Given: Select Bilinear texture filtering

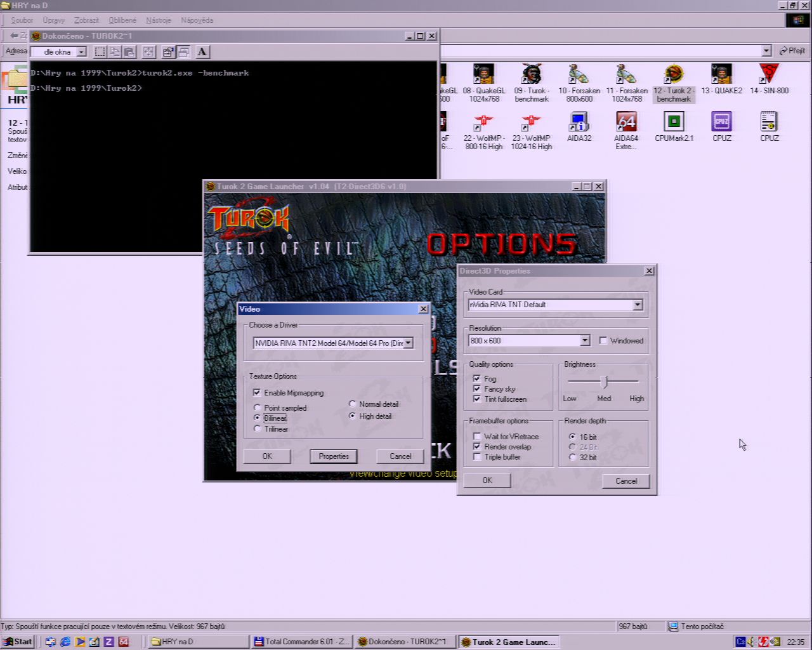Looking at the screenshot, I should pyautogui.click(x=257, y=418).
